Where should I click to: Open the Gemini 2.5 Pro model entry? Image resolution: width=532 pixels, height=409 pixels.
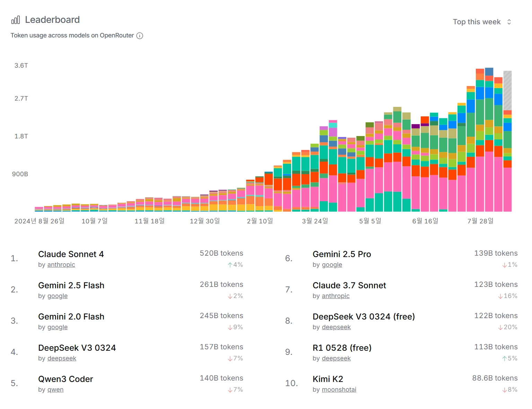tap(341, 254)
